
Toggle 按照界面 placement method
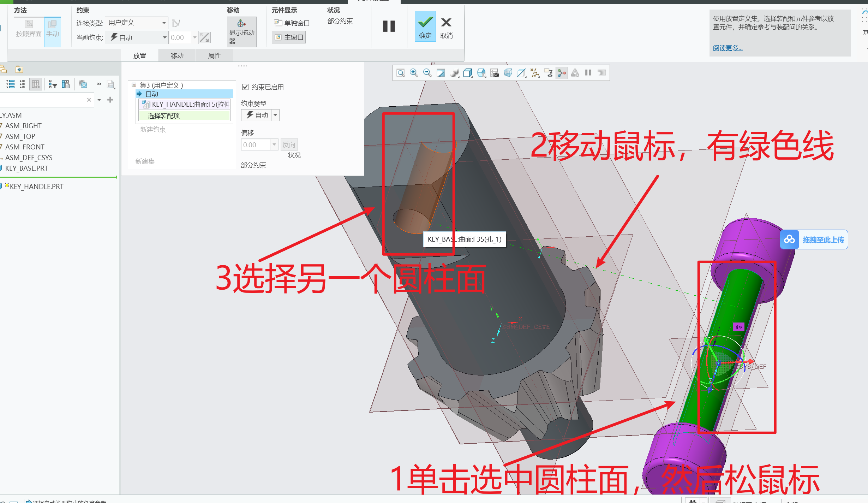point(28,28)
